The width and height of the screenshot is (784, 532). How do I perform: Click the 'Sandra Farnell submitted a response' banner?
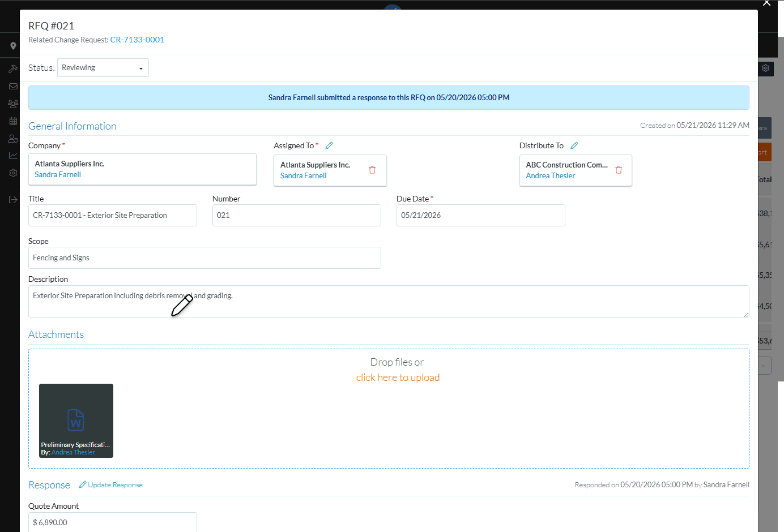pyautogui.click(x=389, y=97)
